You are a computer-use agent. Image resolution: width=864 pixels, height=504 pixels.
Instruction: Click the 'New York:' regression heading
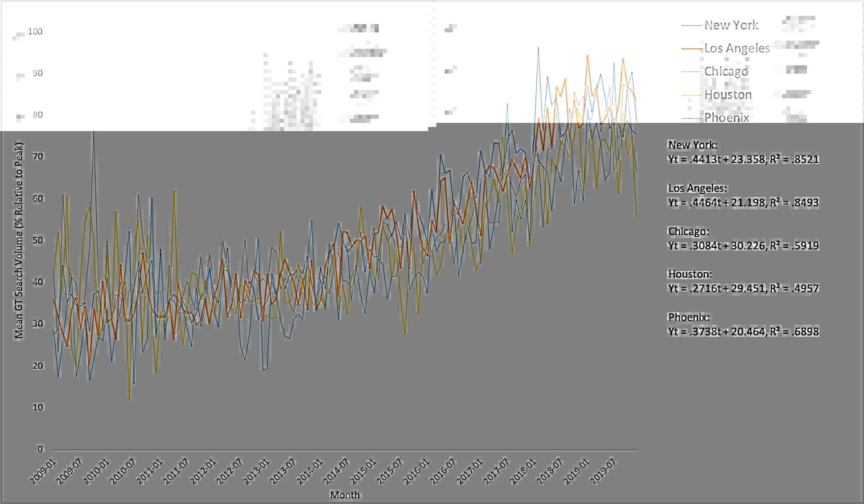[693, 145]
